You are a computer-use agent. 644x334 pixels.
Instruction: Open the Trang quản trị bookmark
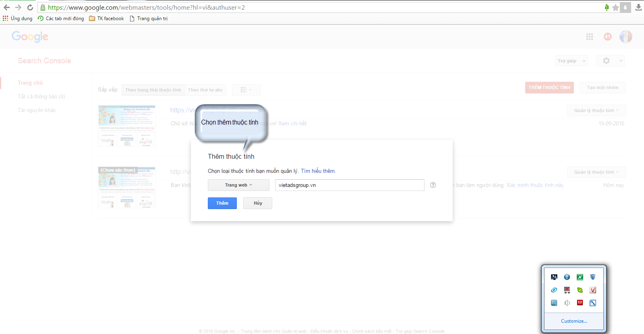click(x=148, y=19)
